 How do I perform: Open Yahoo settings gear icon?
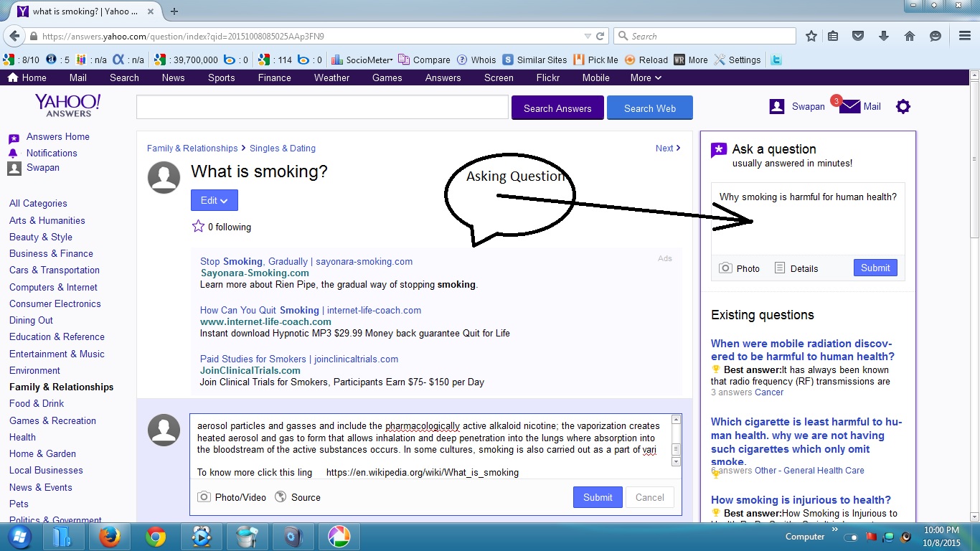click(x=903, y=107)
